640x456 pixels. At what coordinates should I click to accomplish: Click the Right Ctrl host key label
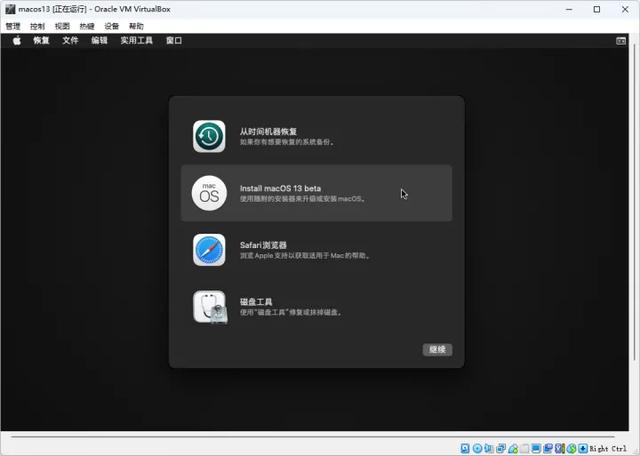[608, 449]
